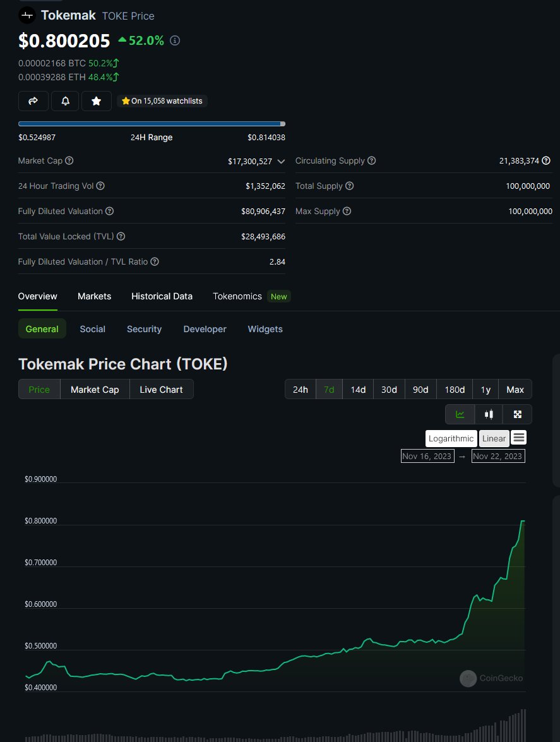Select 90d time range
The height and width of the screenshot is (742, 560).
tap(420, 390)
